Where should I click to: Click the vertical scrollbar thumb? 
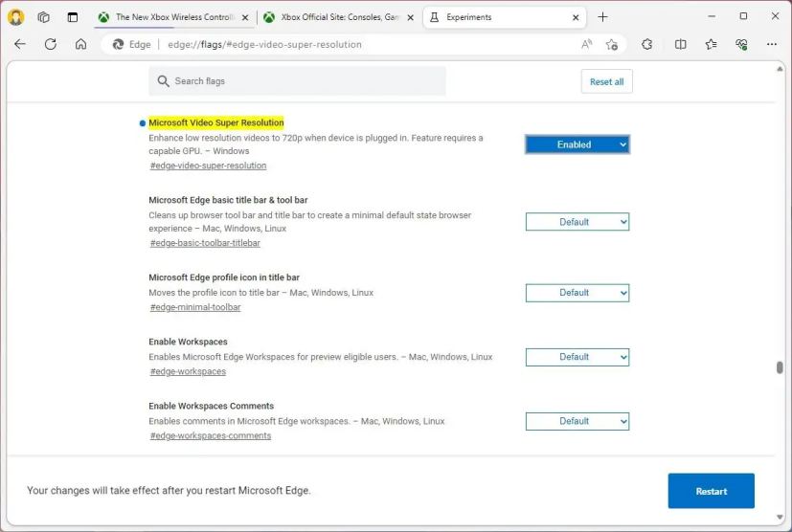[780, 367]
